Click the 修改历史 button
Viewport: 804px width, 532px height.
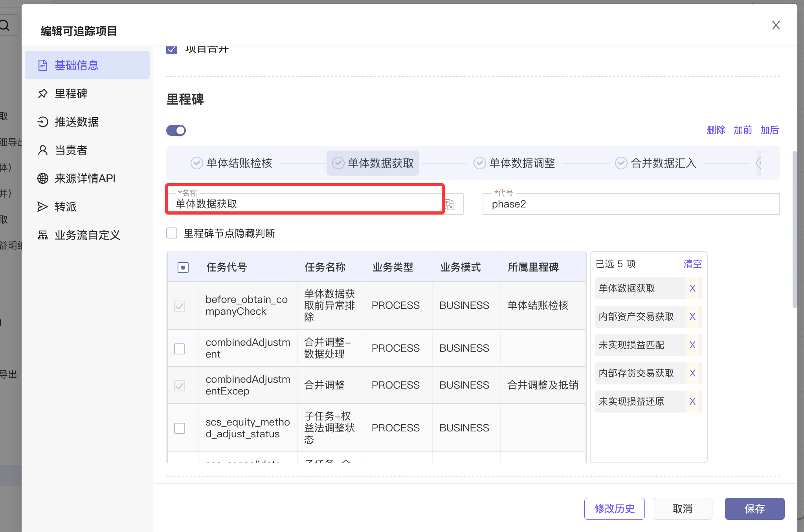[614, 509]
